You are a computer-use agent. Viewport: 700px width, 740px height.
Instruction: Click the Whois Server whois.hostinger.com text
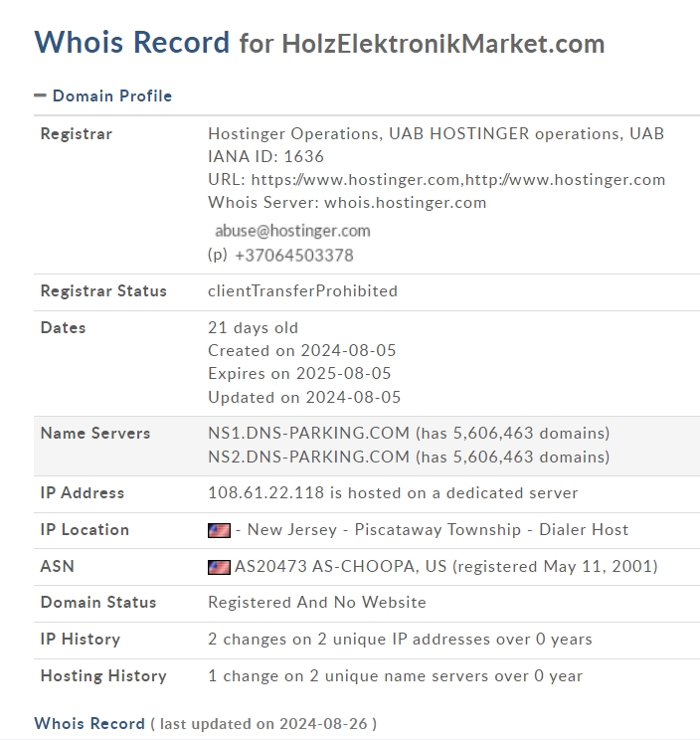pos(347,203)
